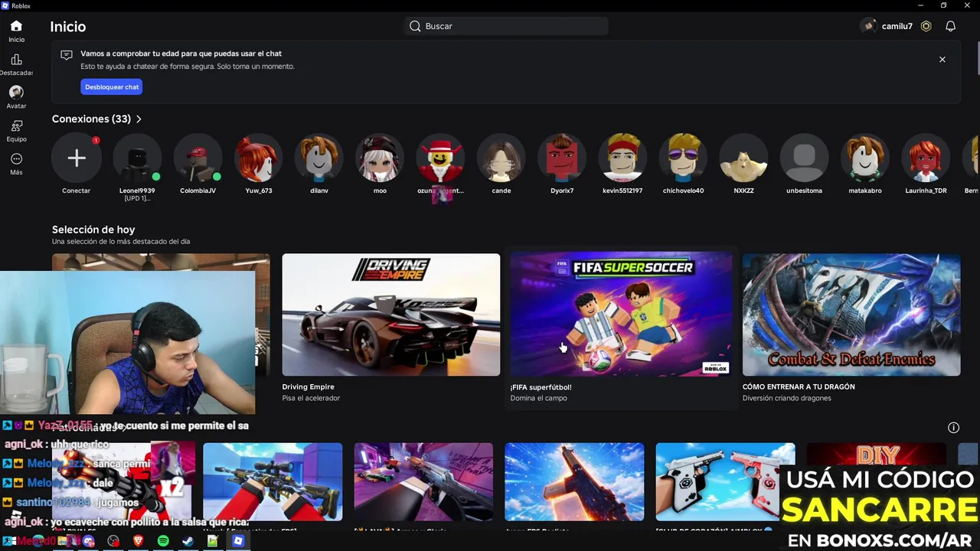This screenshot has width=980, height=551.
Task: Click the Conectar plus button
Action: pyautogui.click(x=76, y=158)
